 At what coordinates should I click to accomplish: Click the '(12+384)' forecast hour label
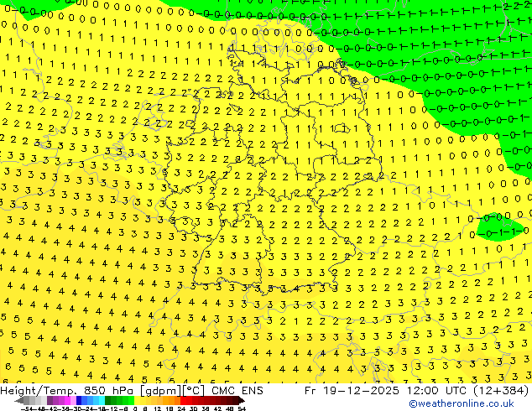click(500, 391)
